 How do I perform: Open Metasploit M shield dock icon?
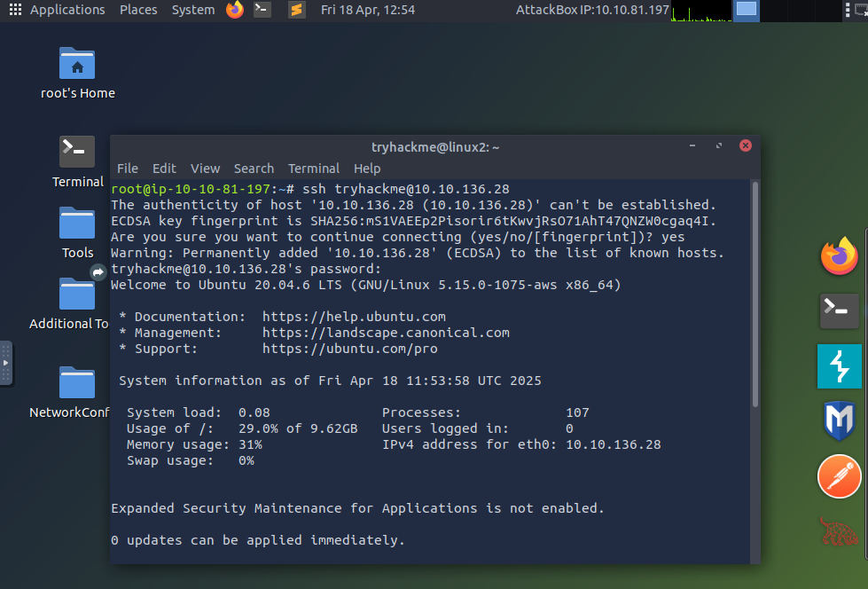tap(840, 420)
